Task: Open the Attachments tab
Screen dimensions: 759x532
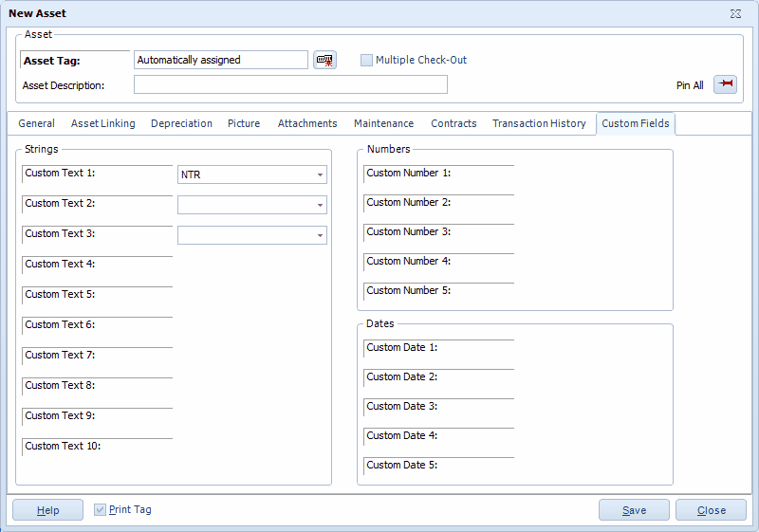Action: [x=307, y=123]
